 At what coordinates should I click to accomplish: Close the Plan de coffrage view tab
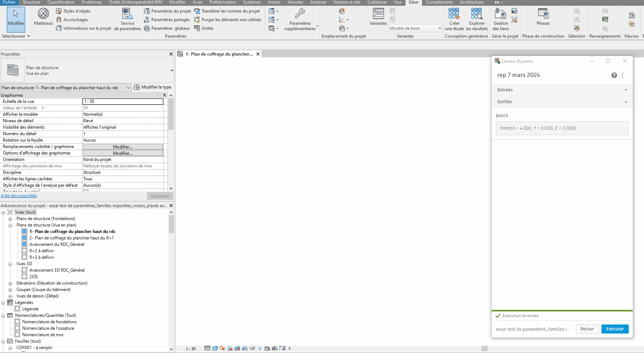[258, 54]
